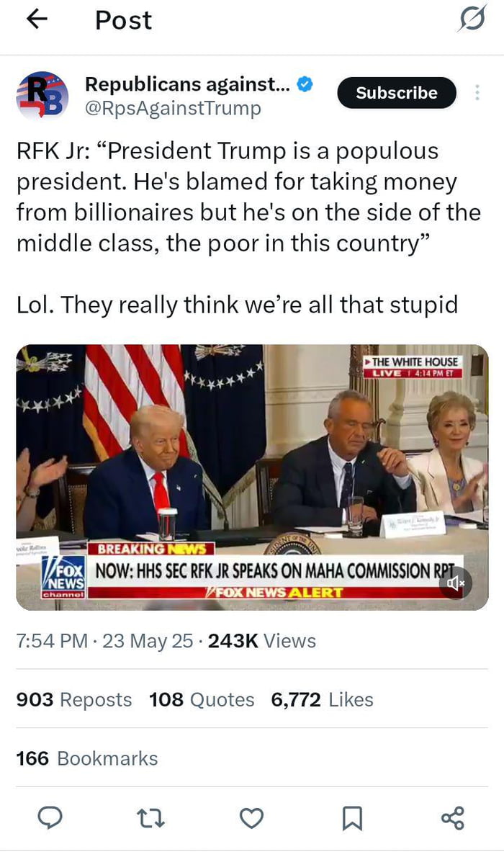Show the 6,772 Likes list
Image resolution: width=504 pixels, height=857 pixels.
322,700
